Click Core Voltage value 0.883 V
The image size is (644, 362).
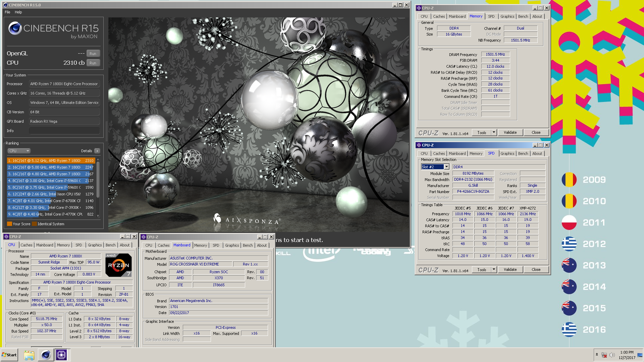pos(89,275)
